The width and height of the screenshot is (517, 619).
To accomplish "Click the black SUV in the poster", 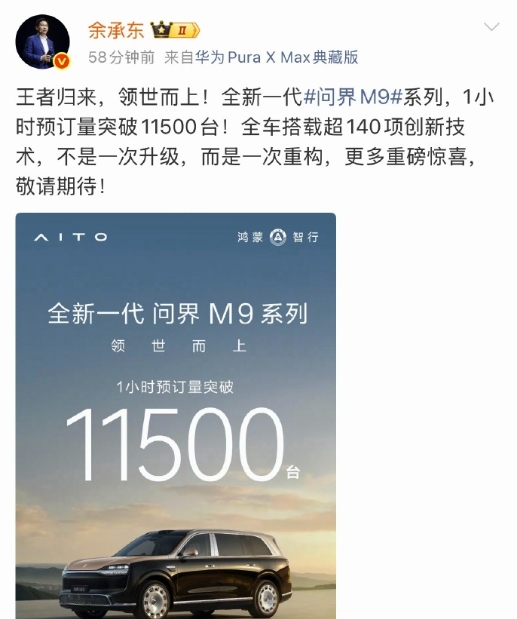I will 176,574.
